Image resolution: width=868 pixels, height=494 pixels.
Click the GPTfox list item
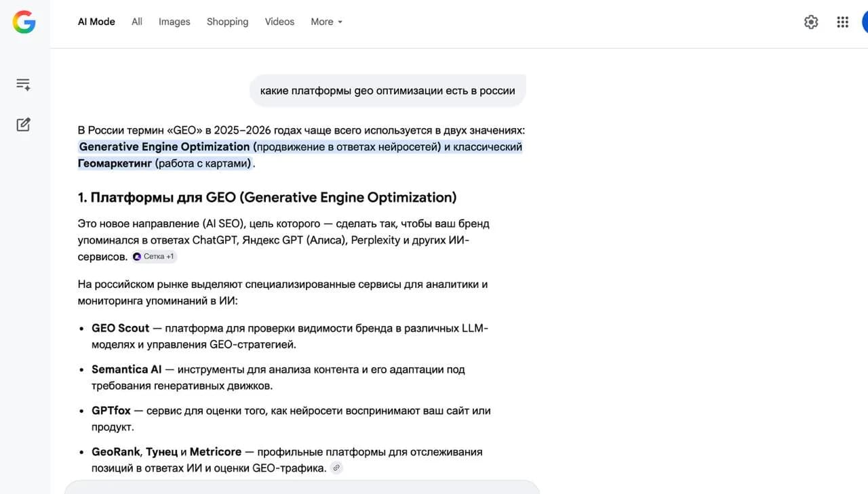click(x=291, y=419)
